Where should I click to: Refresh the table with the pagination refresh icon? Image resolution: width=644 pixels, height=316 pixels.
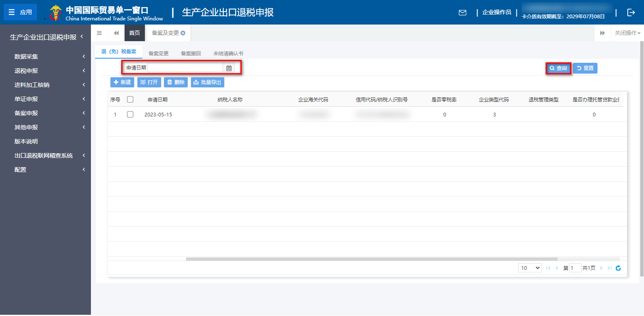point(618,268)
